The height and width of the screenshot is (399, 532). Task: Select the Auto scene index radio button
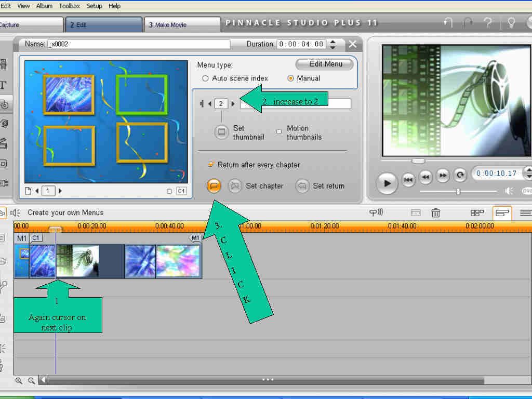tap(205, 78)
